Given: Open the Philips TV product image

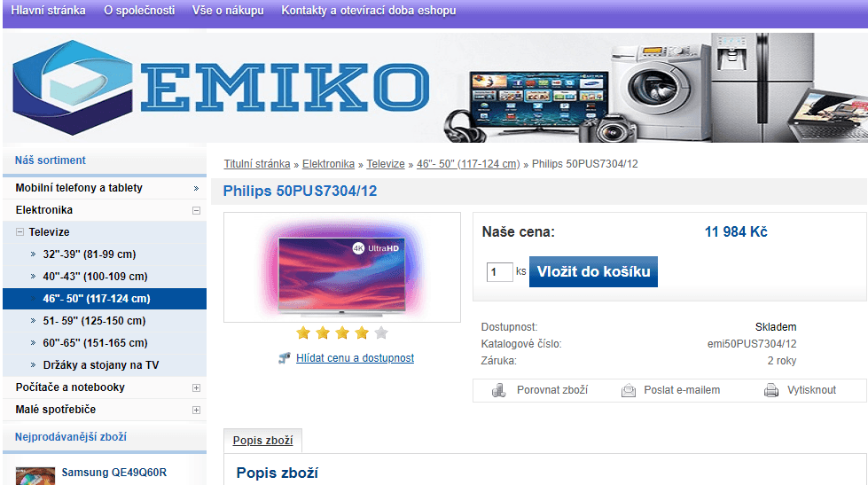Looking at the screenshot, I should [342, 267].
